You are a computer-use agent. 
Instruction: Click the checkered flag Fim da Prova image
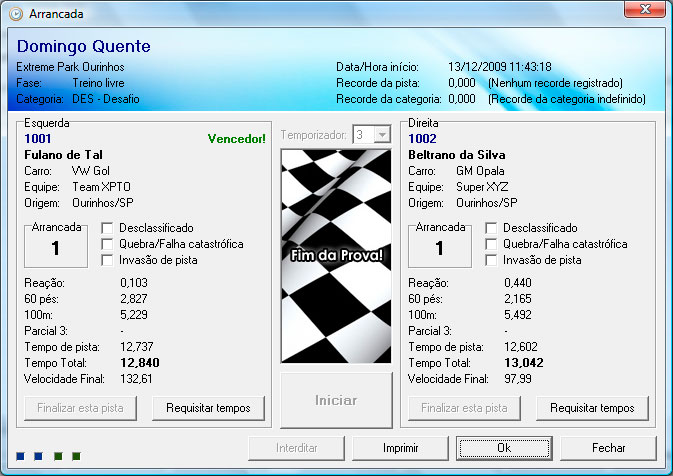(x=336, y=256)
